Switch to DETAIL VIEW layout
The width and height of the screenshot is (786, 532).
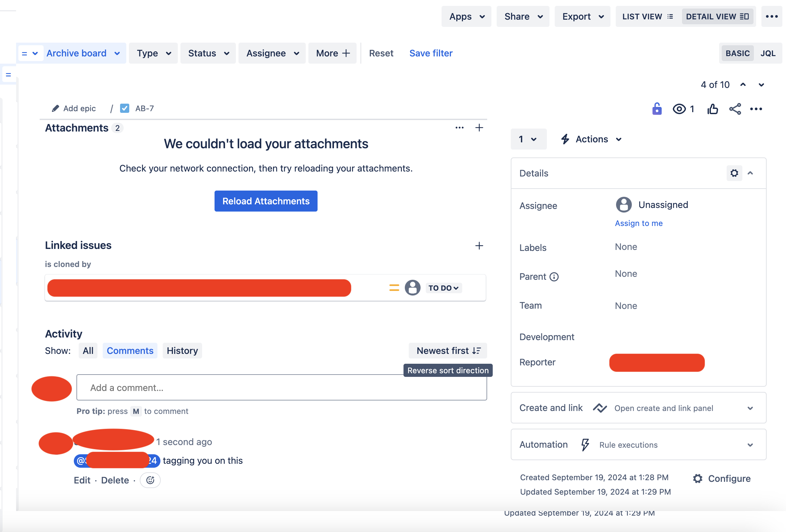(x=717, y=17)
